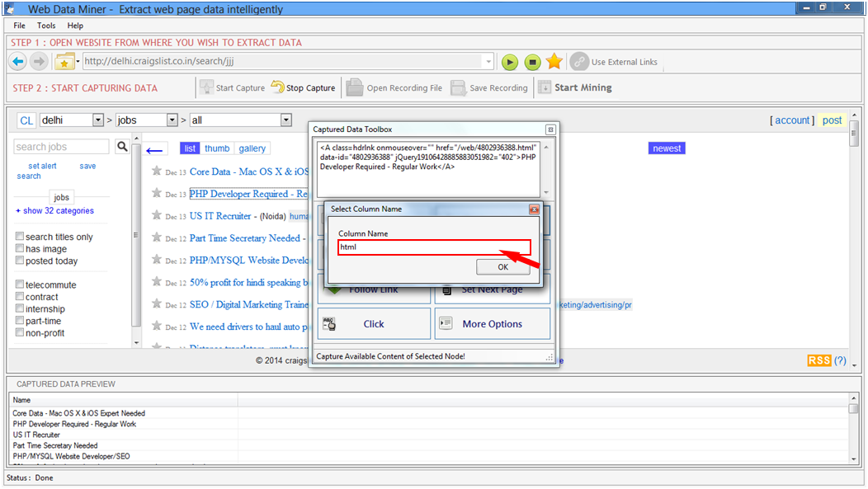Enable has image checkbox
This screenshot has width=868, height=489.
coord(20,248)
